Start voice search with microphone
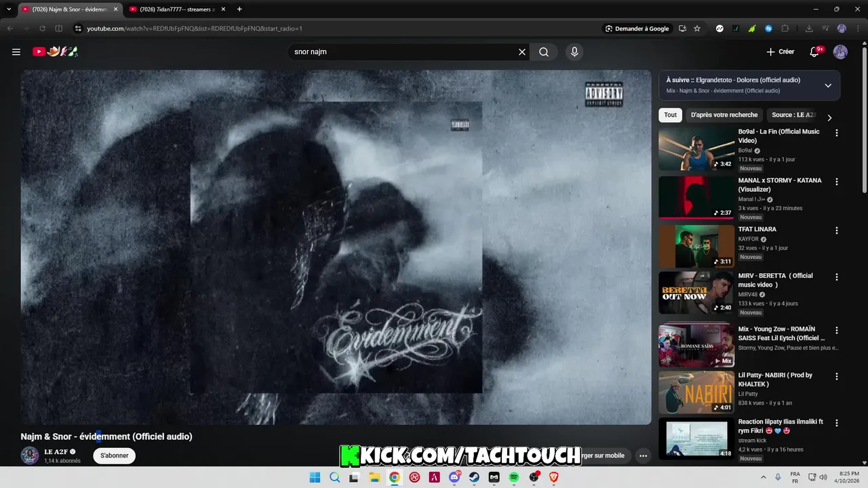868x488 pixels. [x=574, y=52]
